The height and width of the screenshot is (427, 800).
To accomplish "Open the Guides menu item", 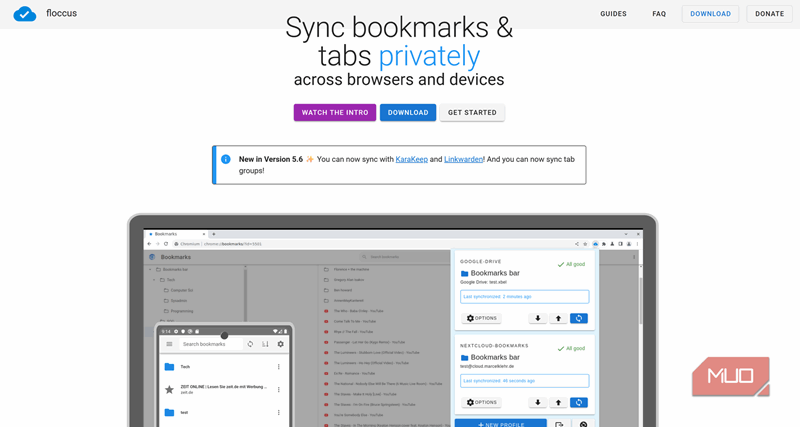I will tap(613, 14).
